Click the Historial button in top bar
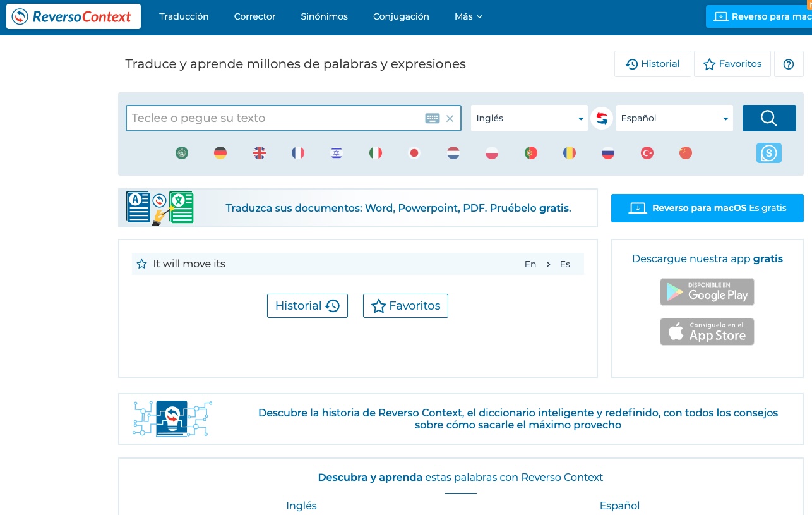Screen dimensions: 812x515 pos(652,64)
